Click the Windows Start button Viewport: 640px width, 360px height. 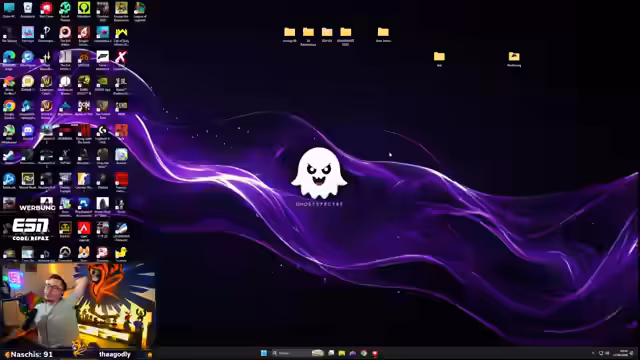(264, 353)
